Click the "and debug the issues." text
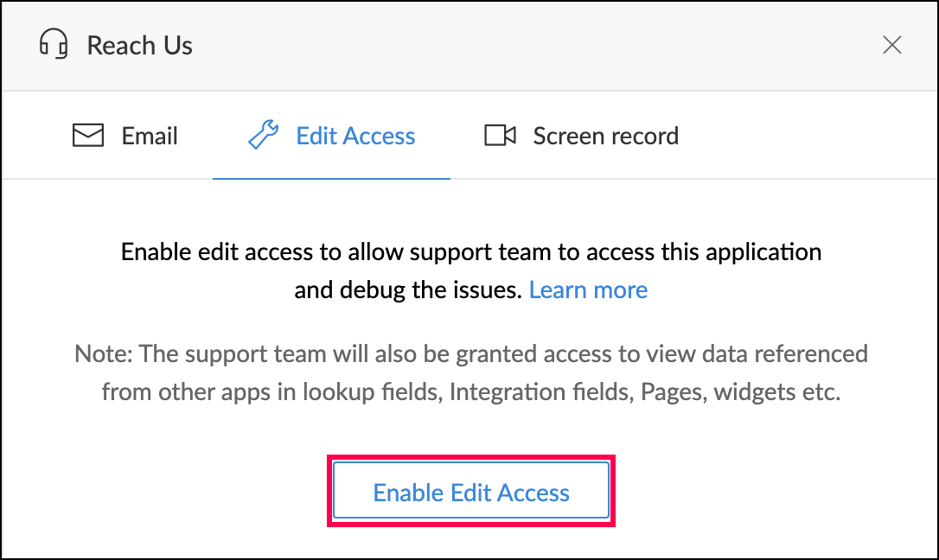939x560 pixels. pos(408,290)
